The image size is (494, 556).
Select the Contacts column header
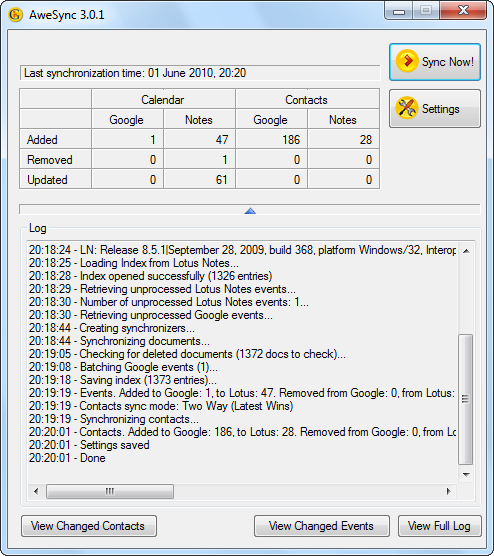tap(307, 100)
